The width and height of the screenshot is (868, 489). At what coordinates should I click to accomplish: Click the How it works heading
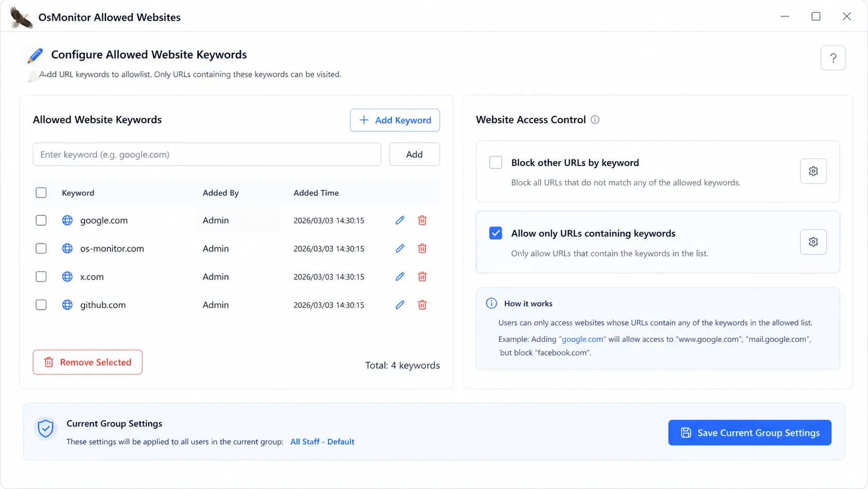click(x=528, y=303)
